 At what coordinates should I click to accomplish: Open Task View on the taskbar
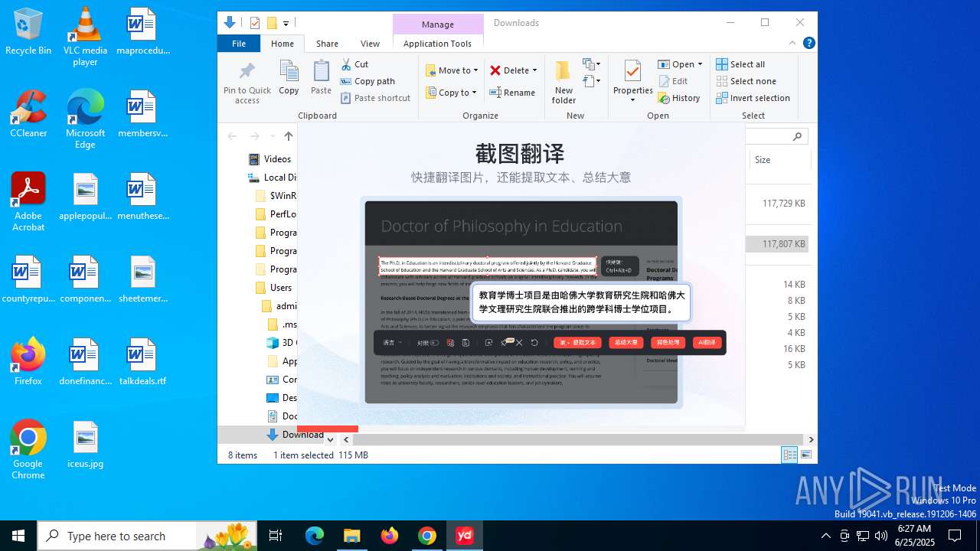tap(276, 536)
